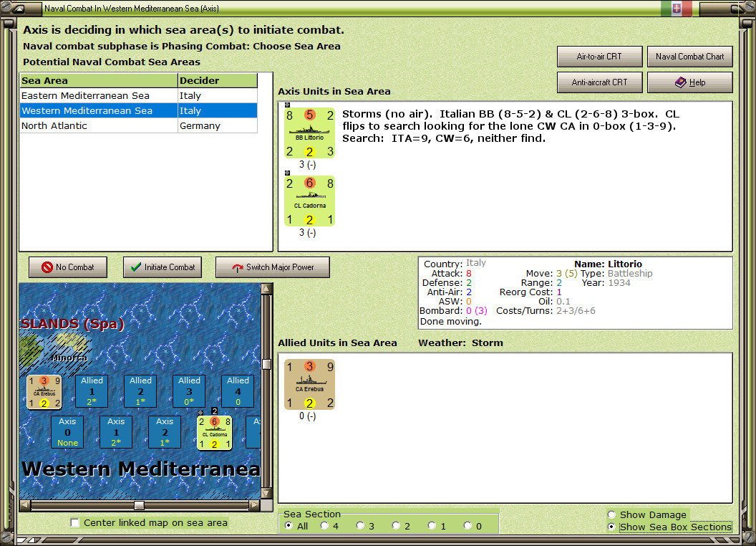This screenshot has height=546, width=756.
Task: Click status marker above CL Cadorna counter
Action: 287,173
